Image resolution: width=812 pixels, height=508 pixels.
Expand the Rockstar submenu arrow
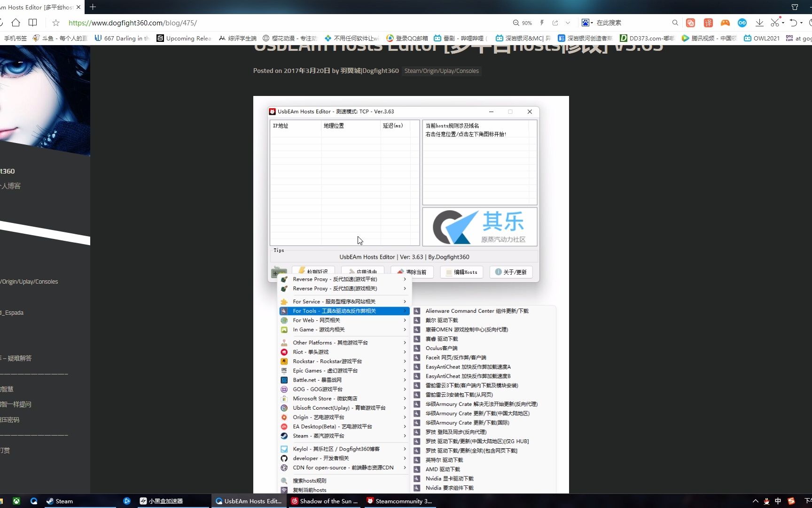point(405,361)
